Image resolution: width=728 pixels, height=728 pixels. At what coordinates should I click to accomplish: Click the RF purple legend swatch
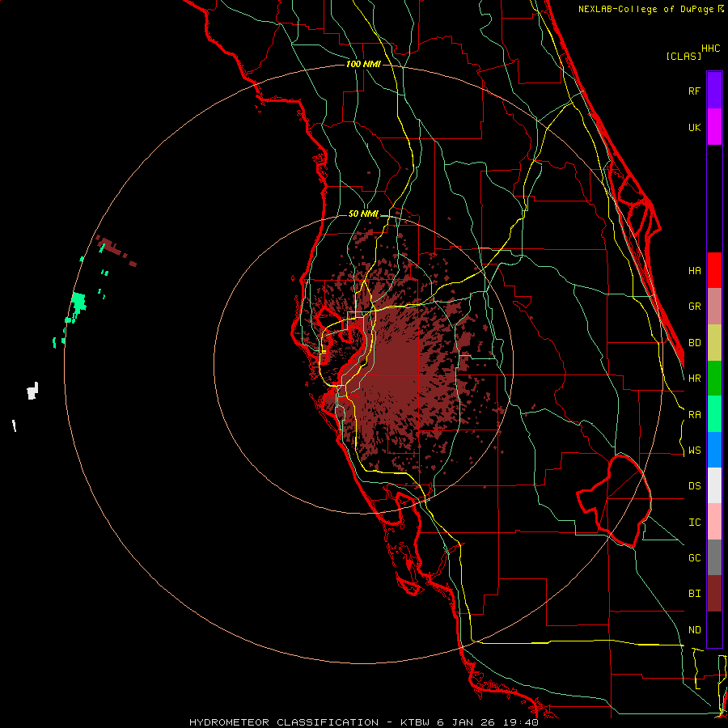[x=714, y=91]
